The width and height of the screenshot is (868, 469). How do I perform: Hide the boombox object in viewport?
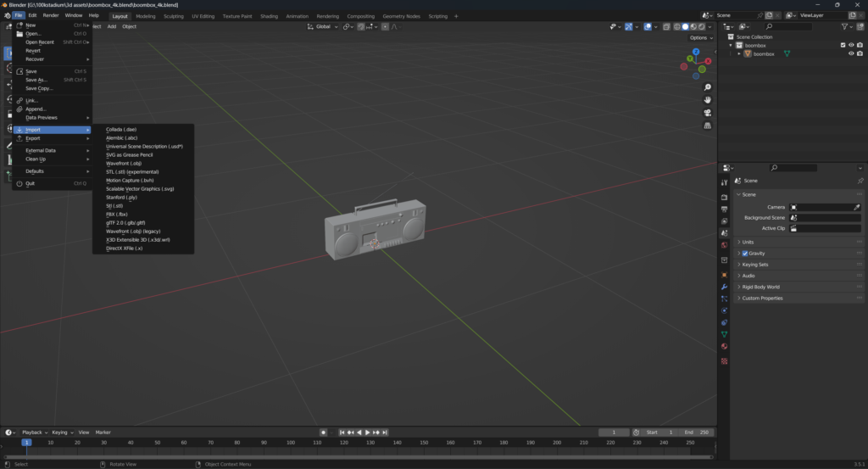coord(851,53)
